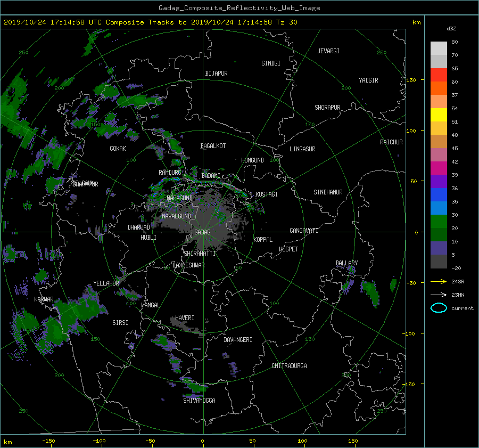479x448 pixels.
Task: Click the yellow 24SR arrow legend icon
Action: pos(439,281)
